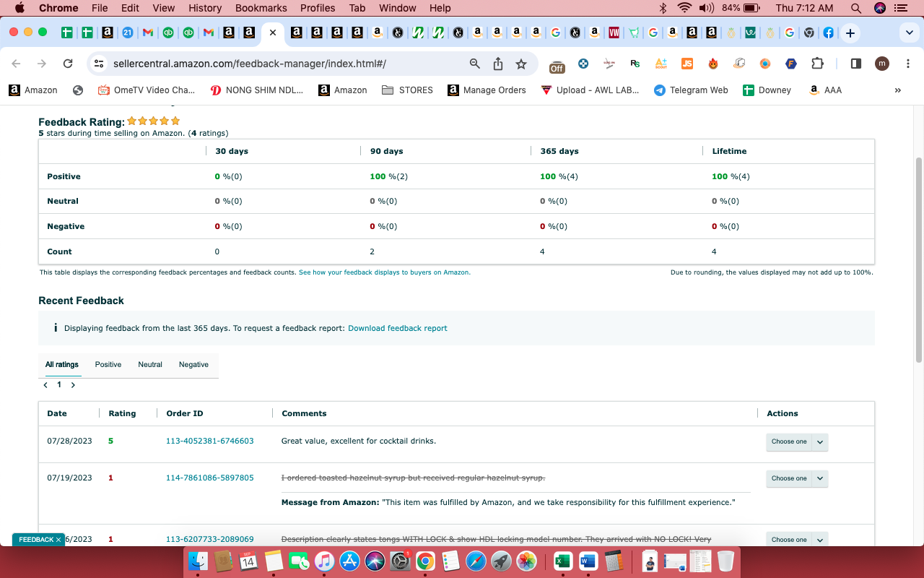The image size is (924, 578).
Task: Open 'See how your feedback displays' link
Action: 385,272
